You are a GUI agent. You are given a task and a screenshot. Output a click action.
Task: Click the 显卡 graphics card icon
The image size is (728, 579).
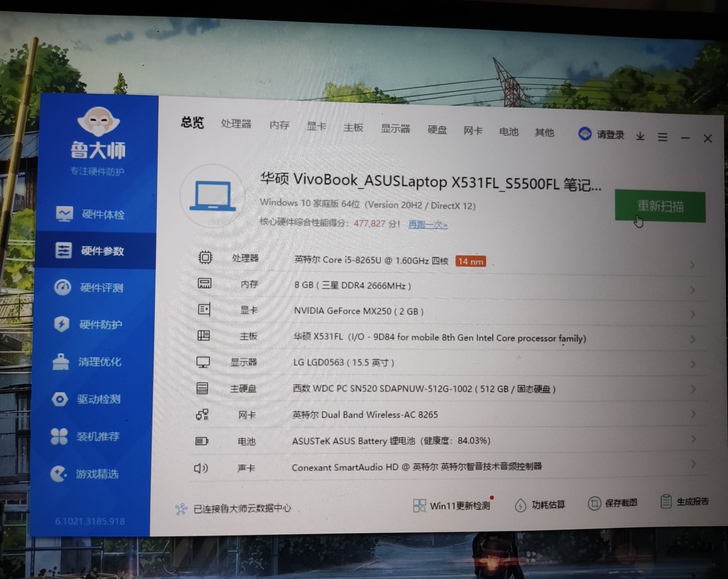point(204,309)
